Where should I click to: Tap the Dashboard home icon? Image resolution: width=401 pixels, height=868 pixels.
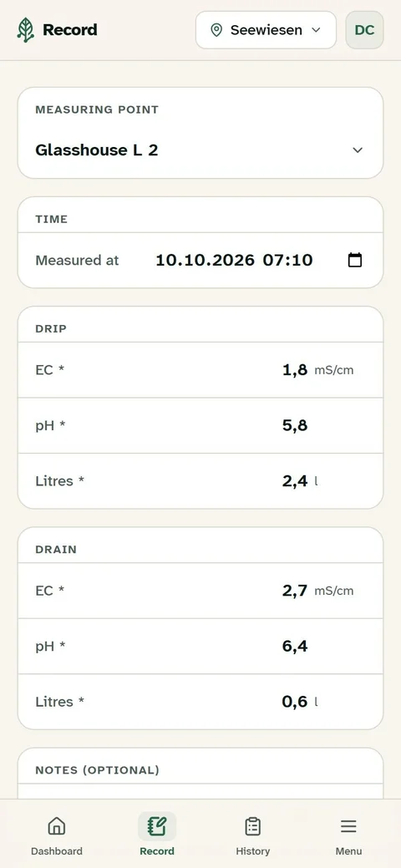57,826
